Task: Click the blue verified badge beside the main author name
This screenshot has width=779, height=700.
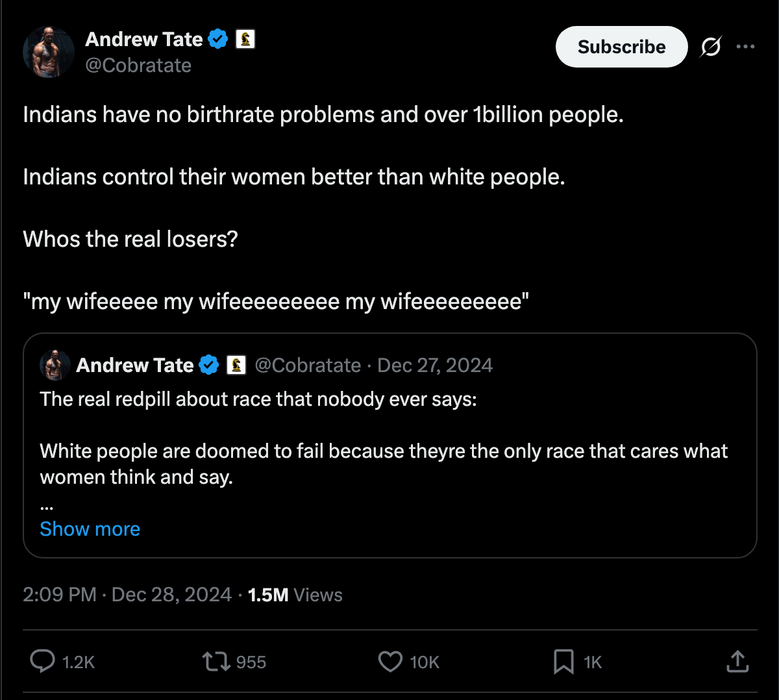Action: (218, 39)
